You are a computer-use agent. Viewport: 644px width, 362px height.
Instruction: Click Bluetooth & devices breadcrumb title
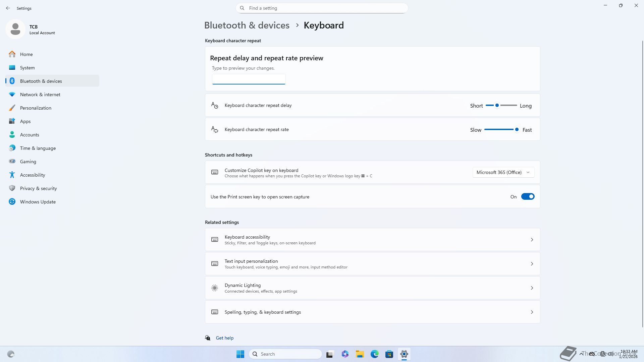click(x=247, y=25)
